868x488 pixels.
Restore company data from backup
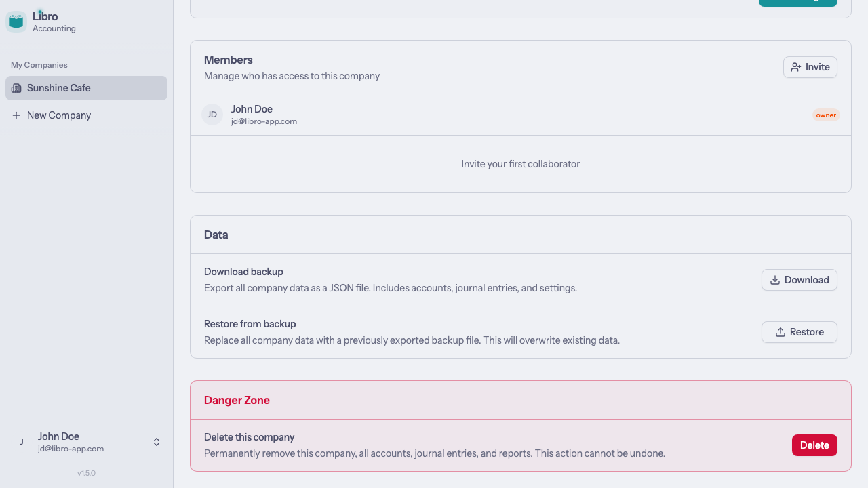click(x=800, y=332)
